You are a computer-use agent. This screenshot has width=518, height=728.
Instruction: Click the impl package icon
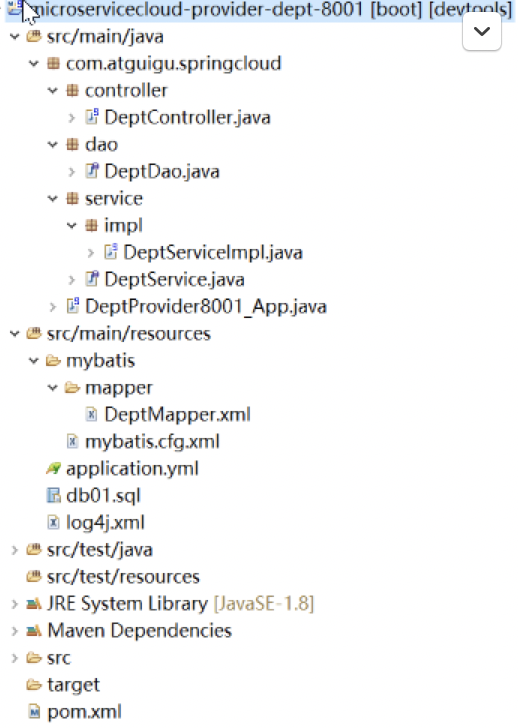91,225
